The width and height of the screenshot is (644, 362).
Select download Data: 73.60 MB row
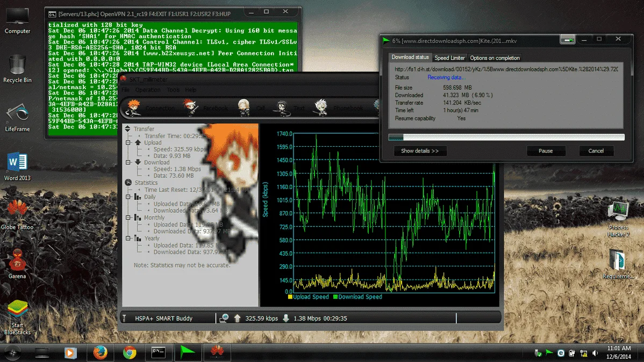tap(173, 176)
